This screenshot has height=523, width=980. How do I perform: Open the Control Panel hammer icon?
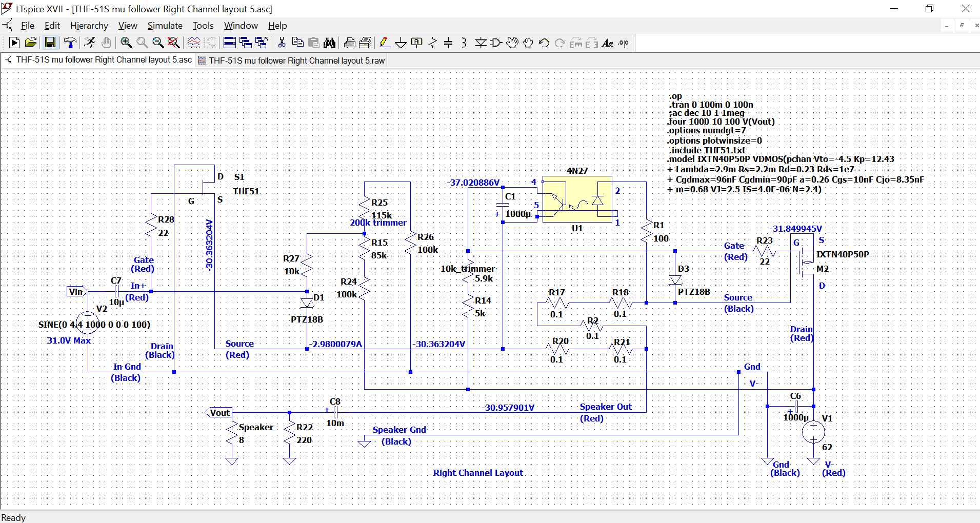(70, 43)
